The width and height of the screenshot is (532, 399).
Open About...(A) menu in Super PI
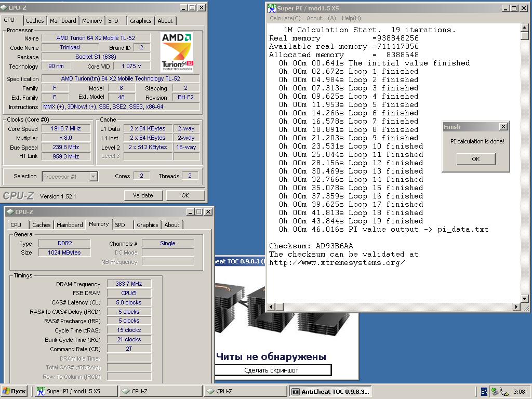coord(321,18)
